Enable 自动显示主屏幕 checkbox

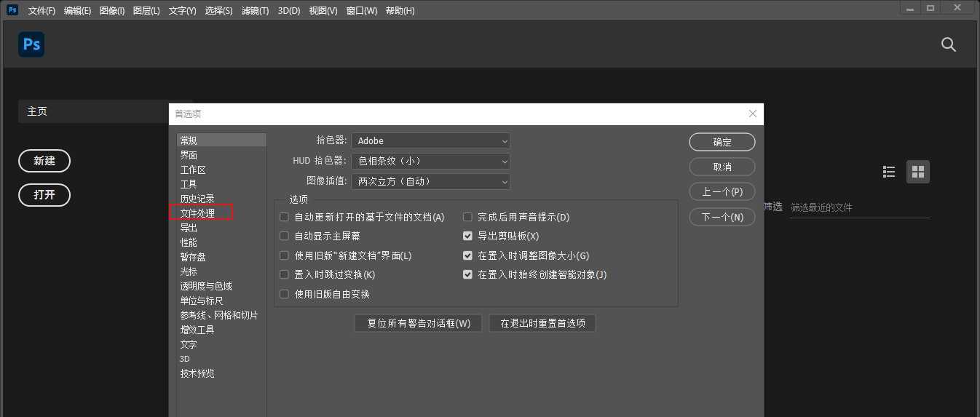pos(285,237)
